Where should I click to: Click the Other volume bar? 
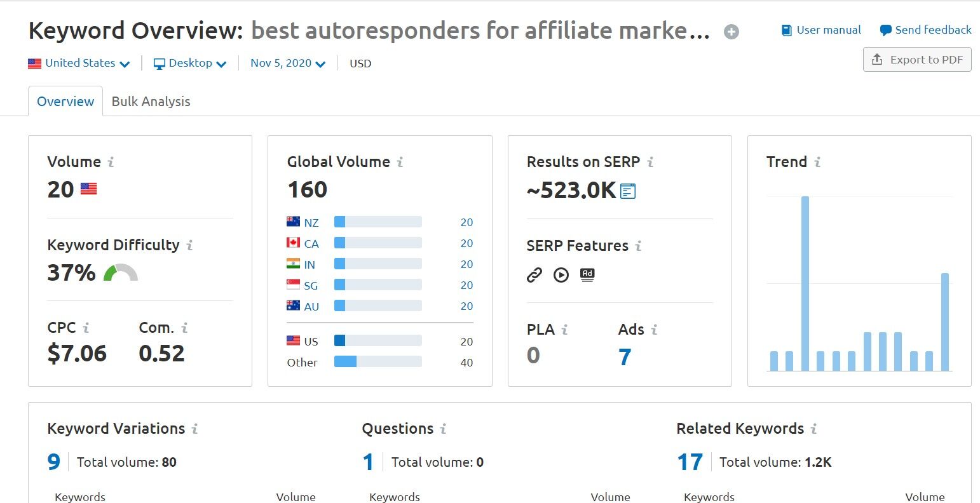378,361
